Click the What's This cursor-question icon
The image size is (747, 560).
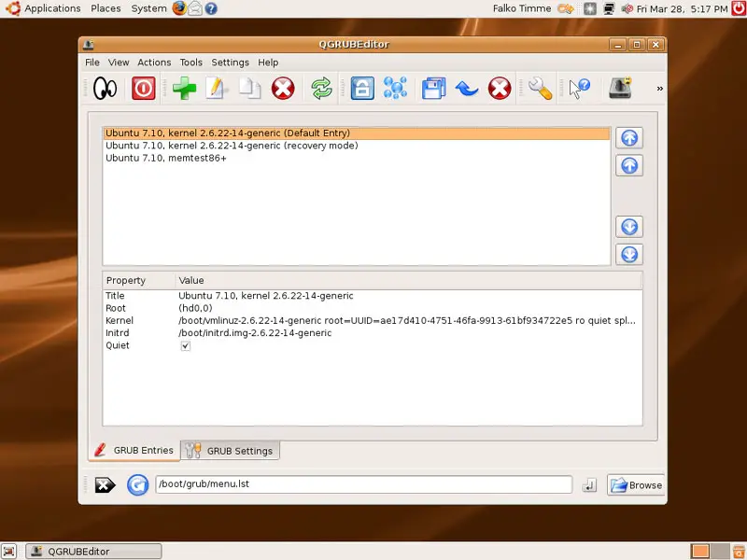tap(580, 89)
